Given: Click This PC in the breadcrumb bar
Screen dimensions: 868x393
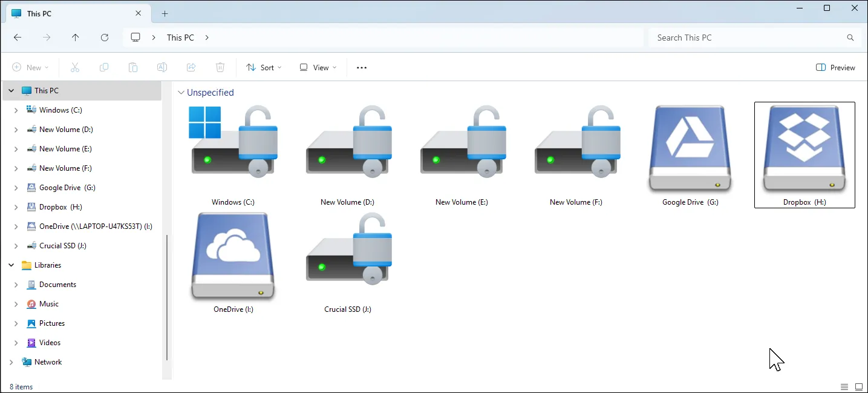Looking at the screenshot, I should pos(180,37).
